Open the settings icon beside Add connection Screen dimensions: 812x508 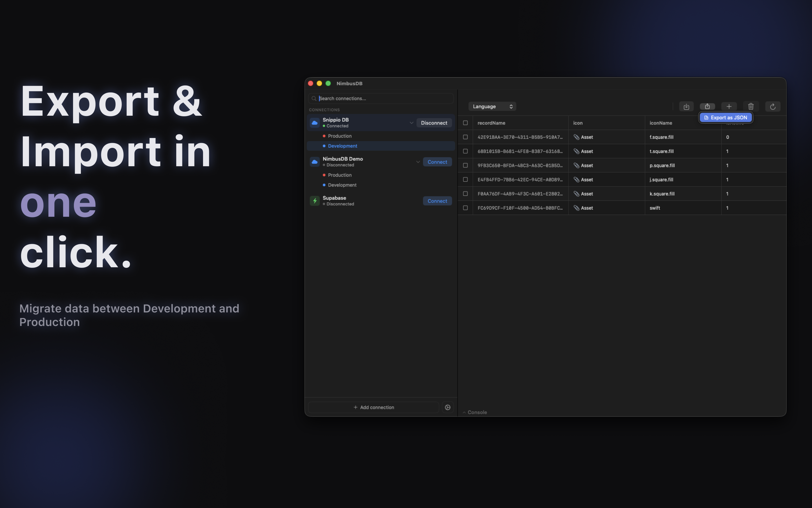click(448, 407)
